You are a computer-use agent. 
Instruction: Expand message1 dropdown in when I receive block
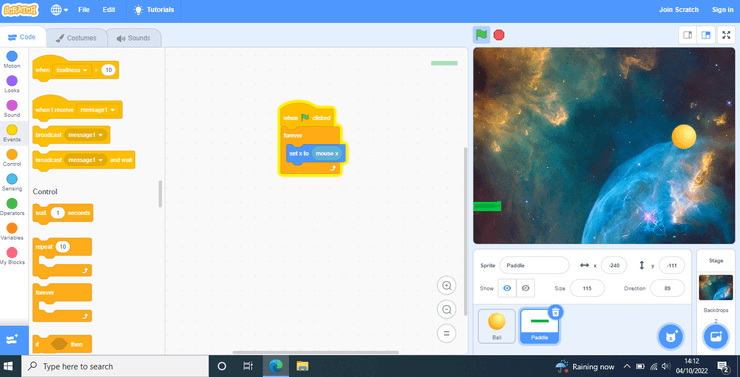coord(98,110)
